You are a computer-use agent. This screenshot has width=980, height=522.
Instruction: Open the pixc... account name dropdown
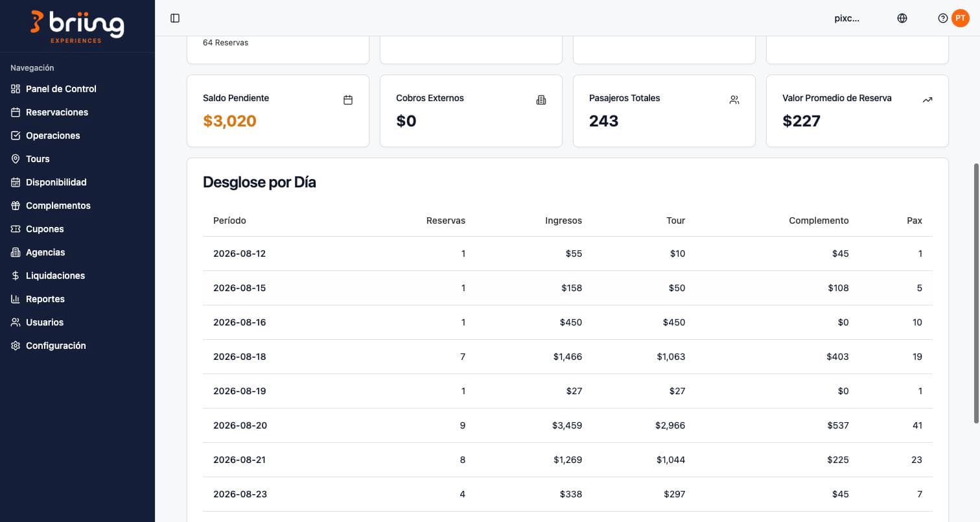point(846,18)
